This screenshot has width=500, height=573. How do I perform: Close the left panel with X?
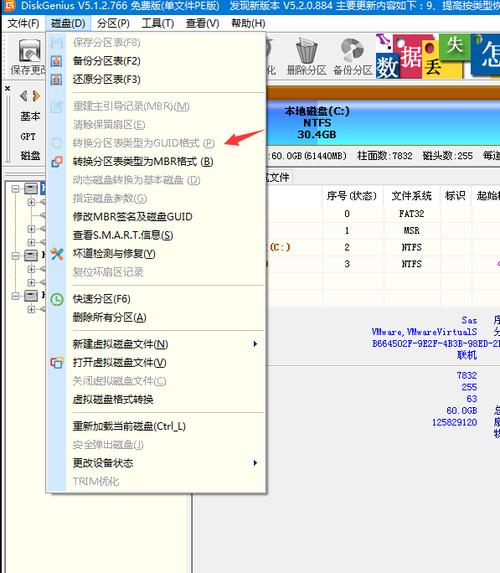pos(7,88)
